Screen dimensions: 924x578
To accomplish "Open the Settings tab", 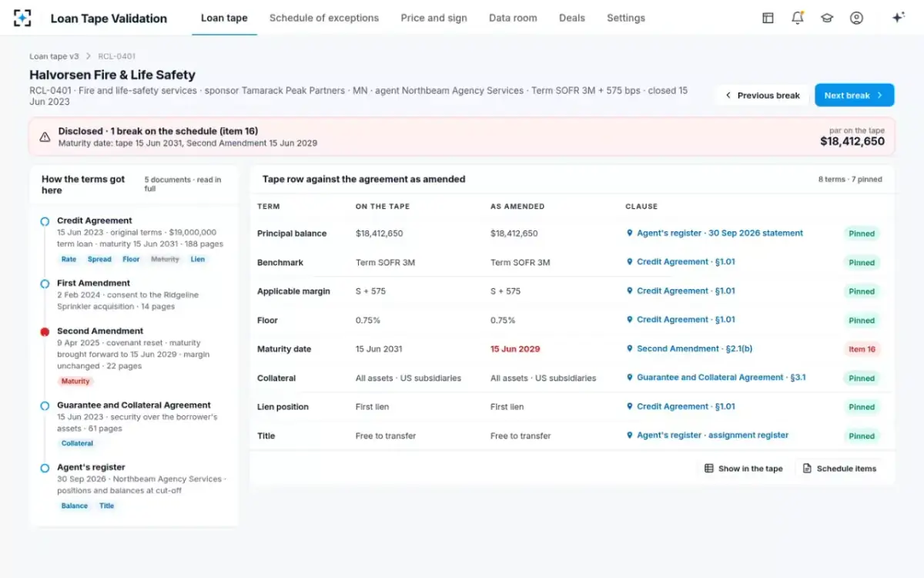I will click(x=626, y=18).
